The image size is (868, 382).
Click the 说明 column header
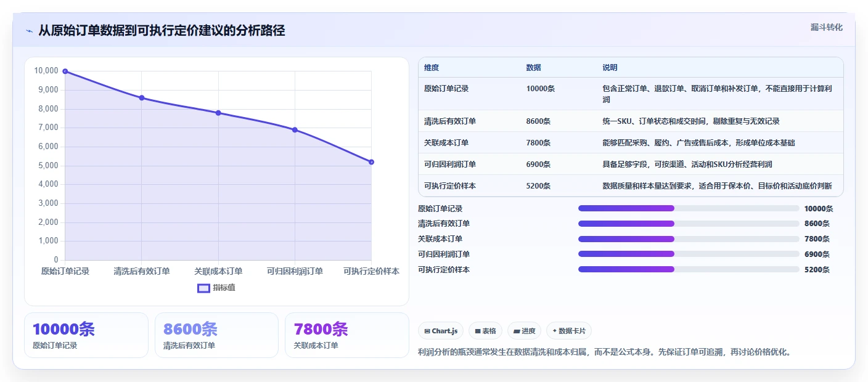point(610,68)
